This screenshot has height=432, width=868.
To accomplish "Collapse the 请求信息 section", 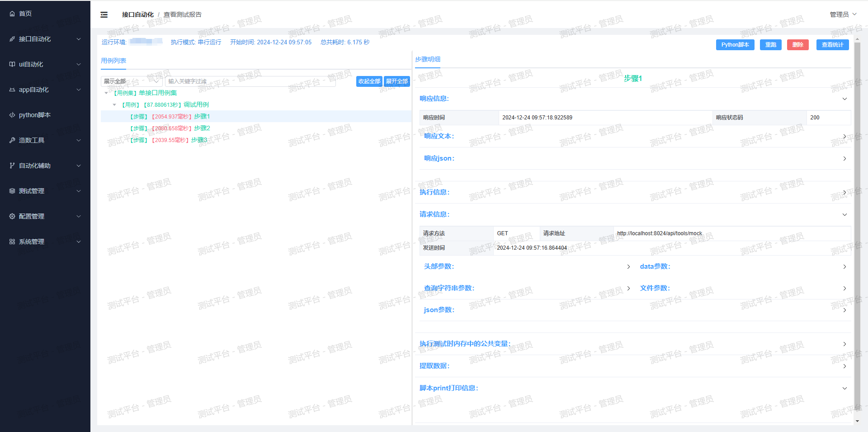I will 844,214.
